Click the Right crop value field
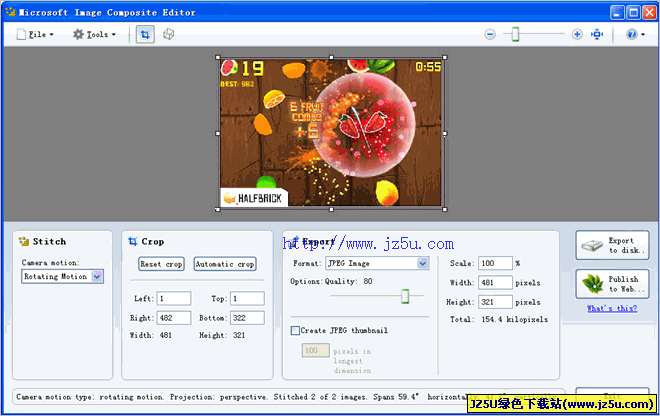 [174, 318]
